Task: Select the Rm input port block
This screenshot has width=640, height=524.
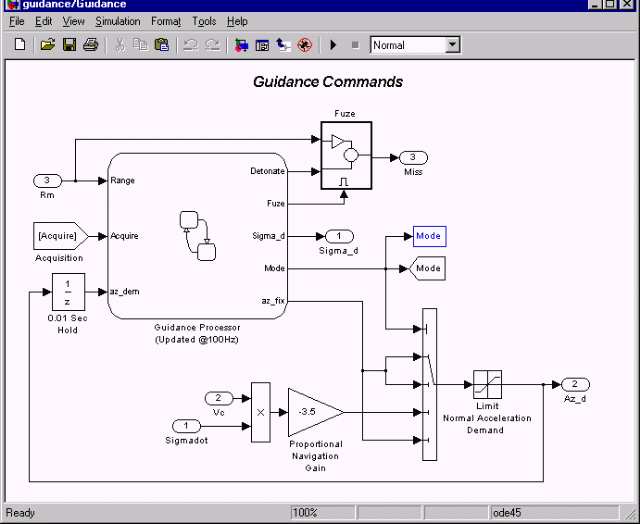Action: (x=47, y=180)
